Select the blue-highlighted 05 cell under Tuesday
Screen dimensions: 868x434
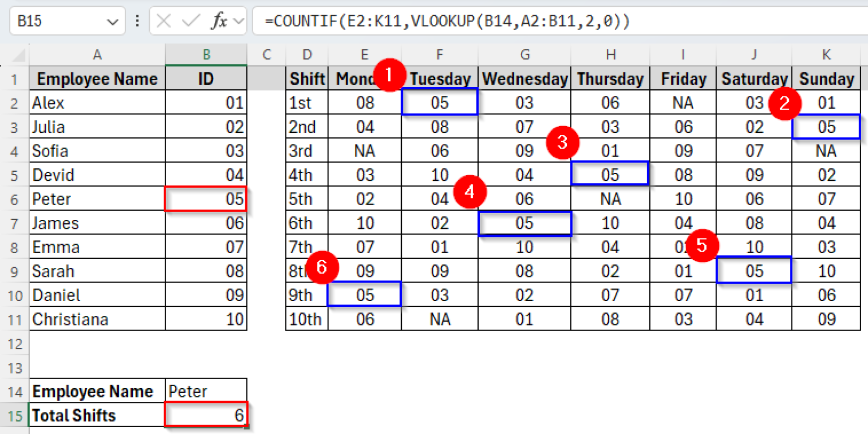tap(440, 103)
